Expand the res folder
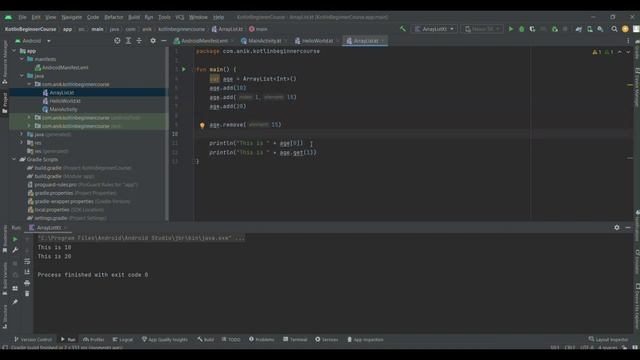This screenshot has width=640, height=360. [22, 143]
